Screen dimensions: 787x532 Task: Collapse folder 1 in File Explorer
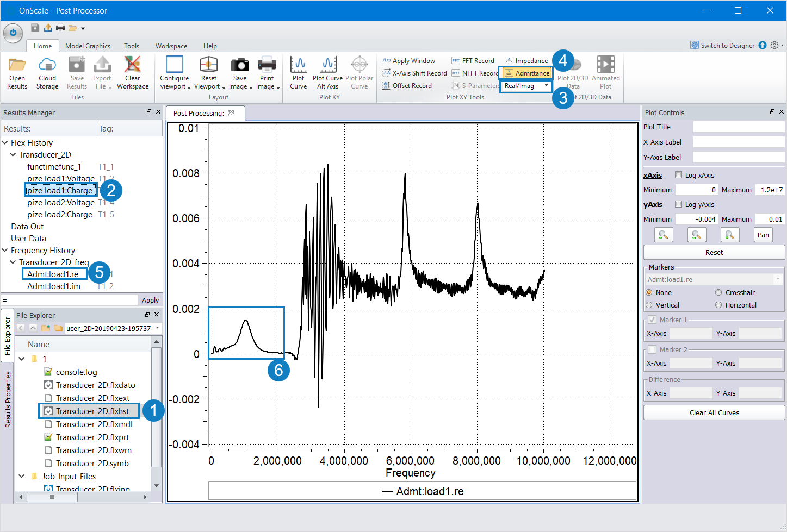[x=22, y=359]
